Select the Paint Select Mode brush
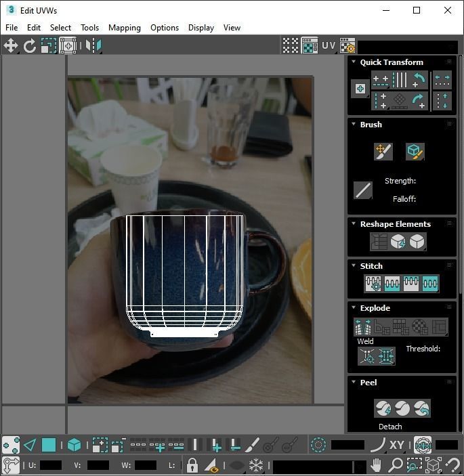 (x=252, y=445)
